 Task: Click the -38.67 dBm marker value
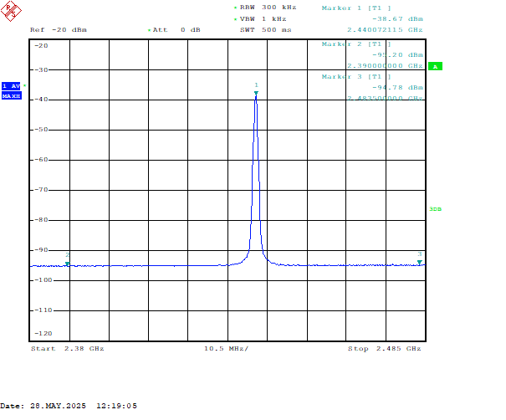pos(397,19)
